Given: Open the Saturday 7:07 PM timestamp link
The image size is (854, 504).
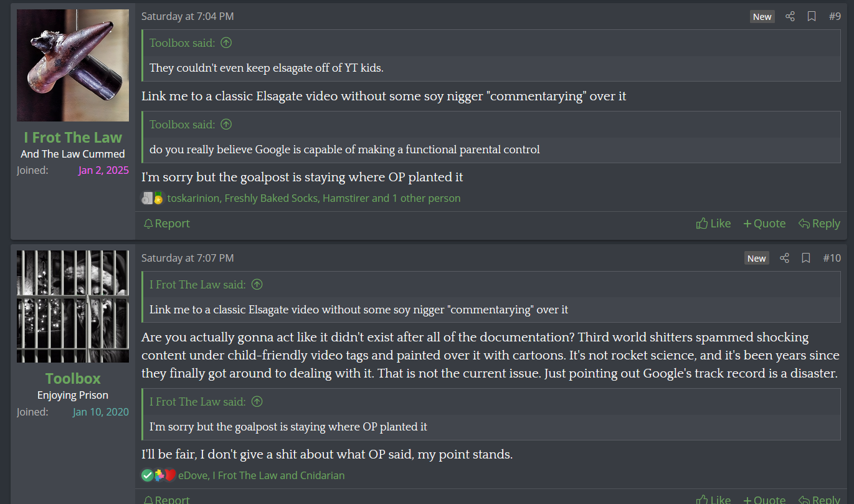Looking at the screenshot, I should (187, 258).
